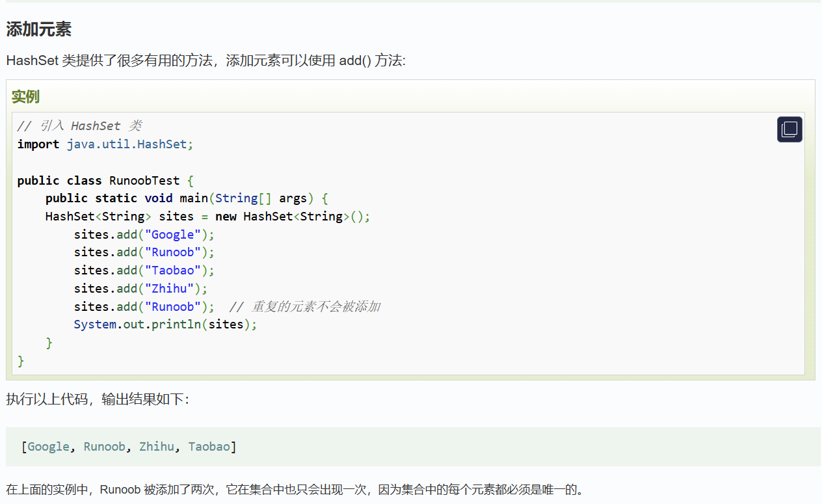Click the System.out.println(sites) statement

(165, 324)
